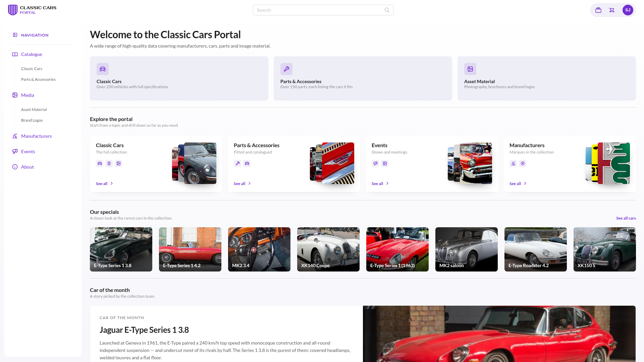Click the factory icon in Explore Manufacturers card
The height and width of the screenshot is (362, 644).
513,164
